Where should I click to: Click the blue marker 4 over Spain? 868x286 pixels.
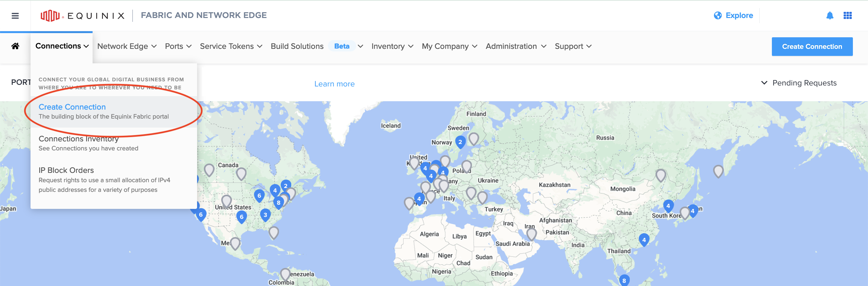(419, 199)
